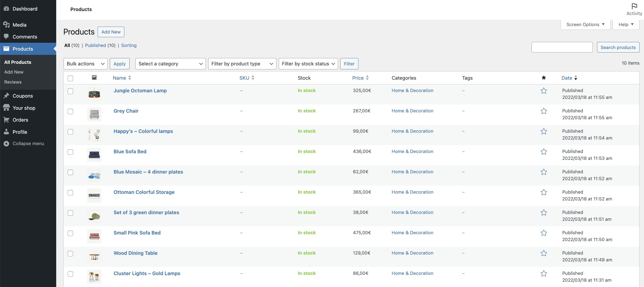Viewport: 644px width, 287px height.
Task: Click the 475,00€ price cell
Action: tap(362, 233)
